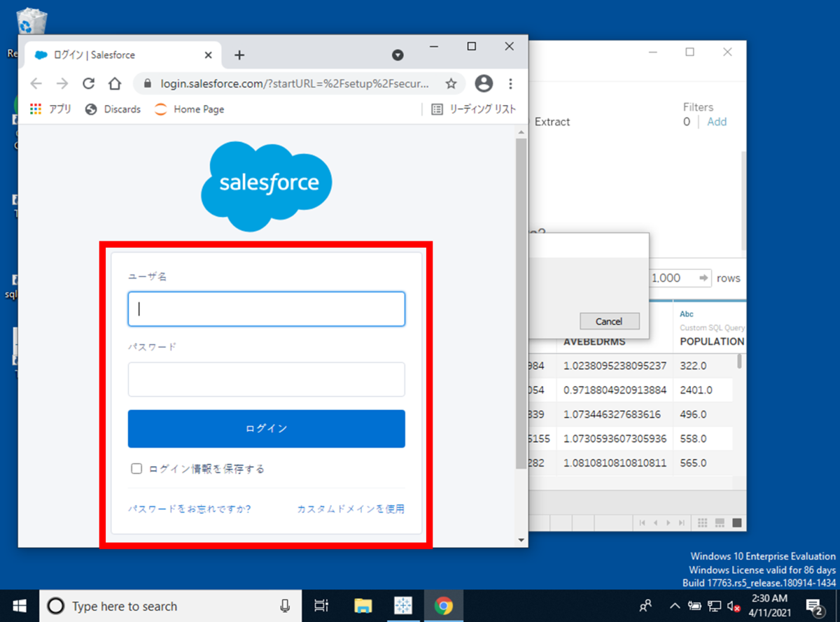This screenshot has width=840, height=622.
Task: Activate the taskbar microphone icon
Action: pyautogui.click(x=285, y=606)
